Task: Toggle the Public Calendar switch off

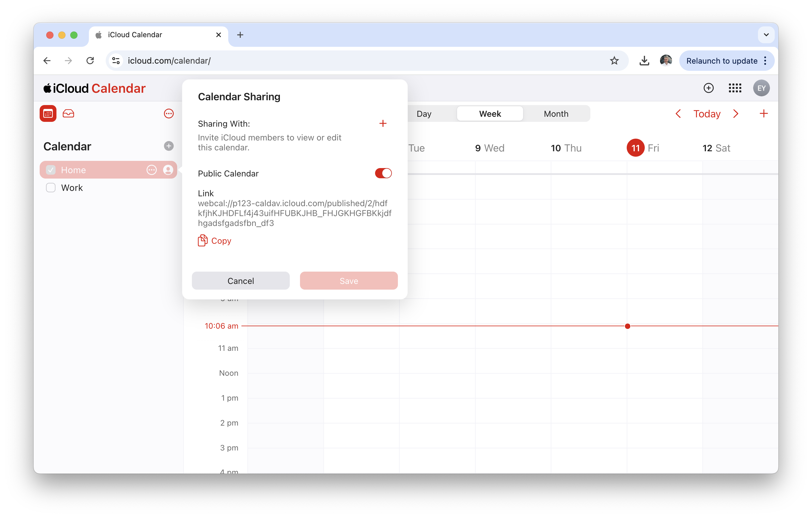Action: [383, 173]
